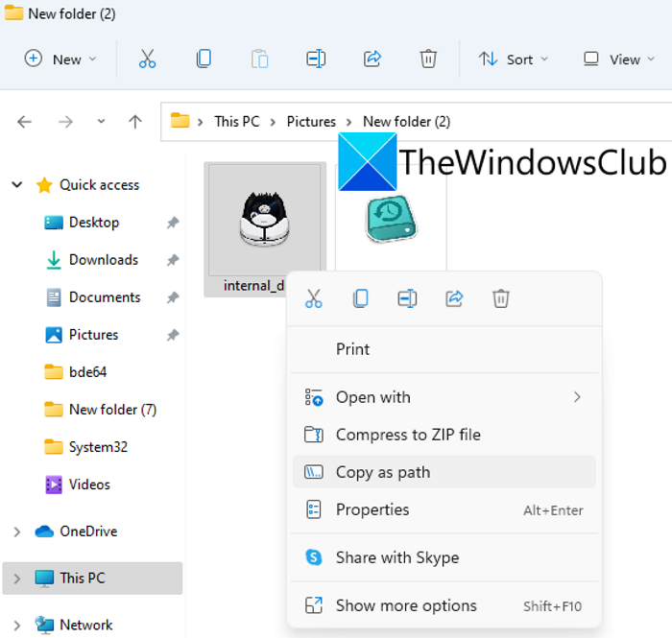672x638 pixels.
Task: Click New folder (2) in the breadcrumb
Action: (406, 122)
